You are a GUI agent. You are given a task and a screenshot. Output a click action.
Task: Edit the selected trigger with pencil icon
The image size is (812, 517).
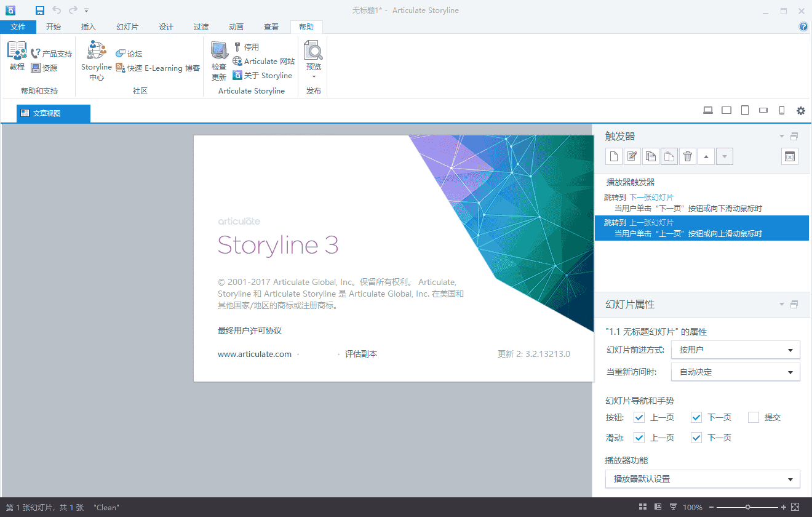tap(632, 156)
